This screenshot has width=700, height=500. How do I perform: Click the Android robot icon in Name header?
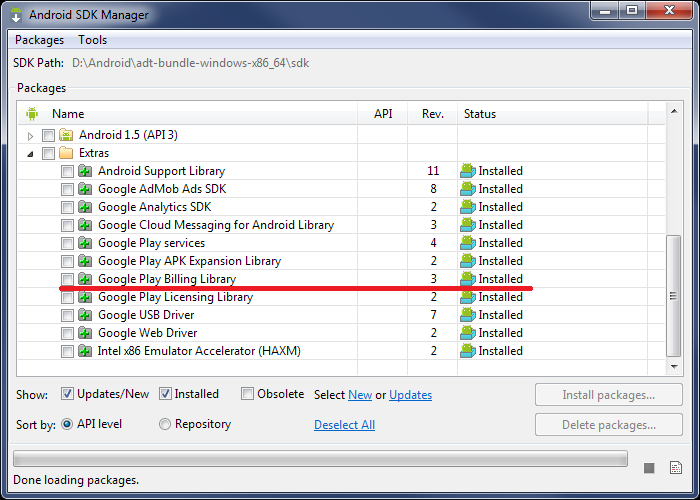32,114
